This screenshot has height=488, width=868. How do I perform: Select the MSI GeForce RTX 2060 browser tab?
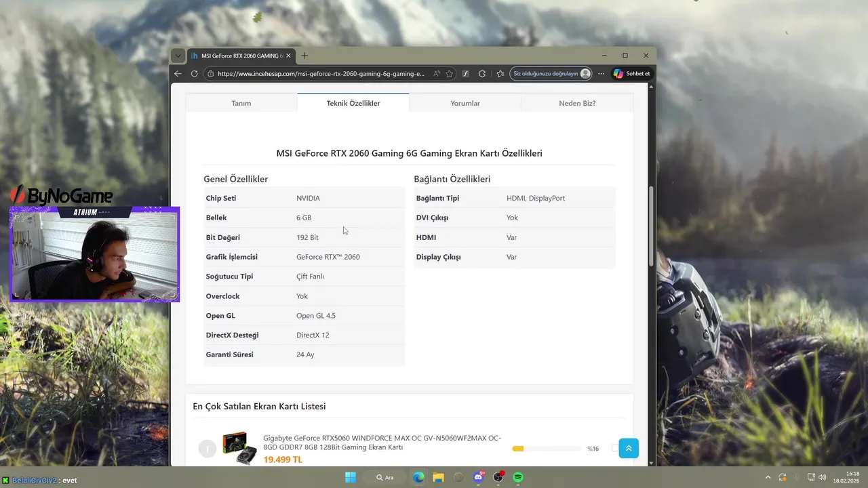click(241, 56)
